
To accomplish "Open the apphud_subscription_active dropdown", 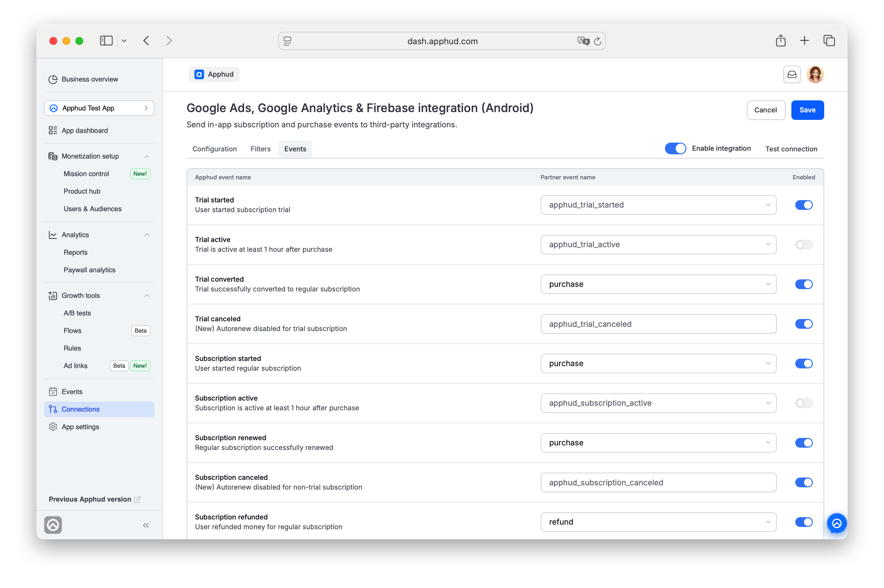I will point(658,403).
